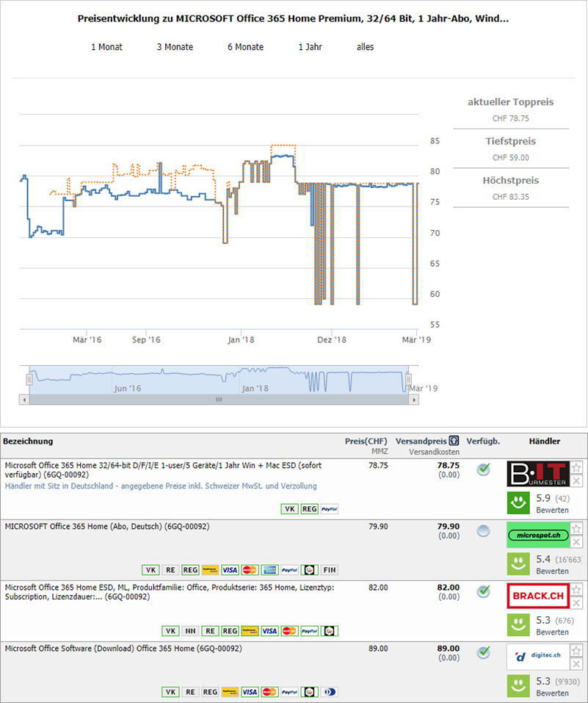Show the full price history with alles
The image size is (588, 703).
365,47
